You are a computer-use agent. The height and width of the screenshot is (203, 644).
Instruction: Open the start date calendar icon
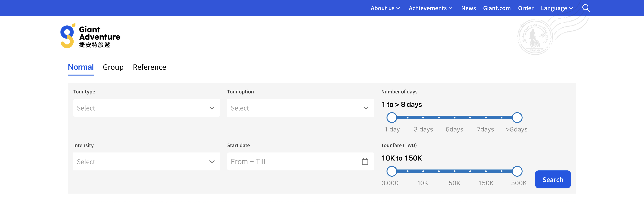click(x=365, y=161)
